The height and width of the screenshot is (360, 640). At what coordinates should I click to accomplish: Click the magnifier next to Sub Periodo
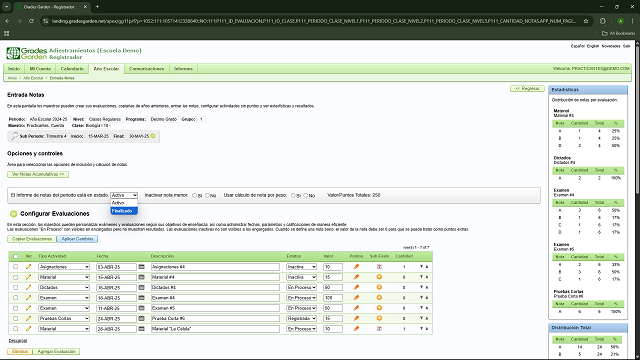[14, 136]
